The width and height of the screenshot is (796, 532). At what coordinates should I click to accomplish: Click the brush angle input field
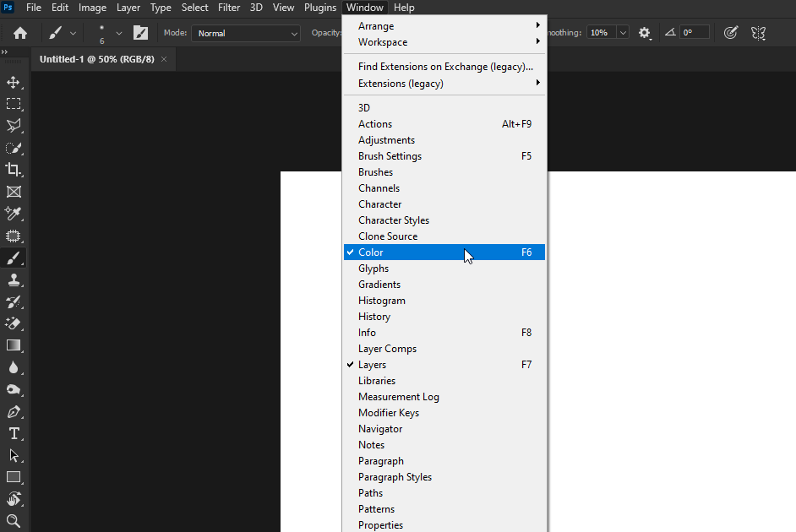pyautogui.click(x=695, y=32)
